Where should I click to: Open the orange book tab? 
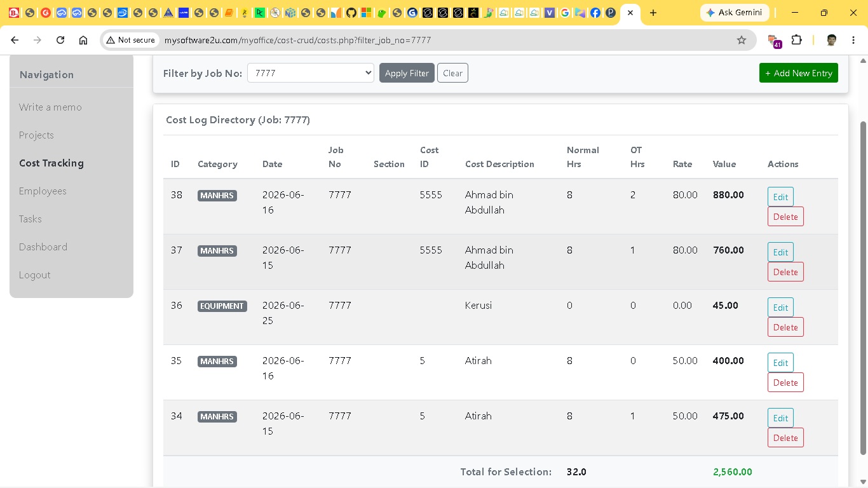click(229, 13)
